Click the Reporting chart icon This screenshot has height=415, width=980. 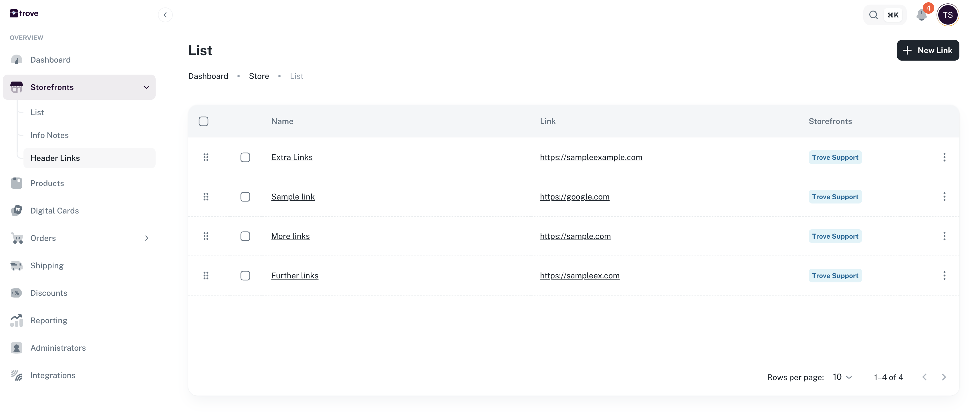click(16, 320)
